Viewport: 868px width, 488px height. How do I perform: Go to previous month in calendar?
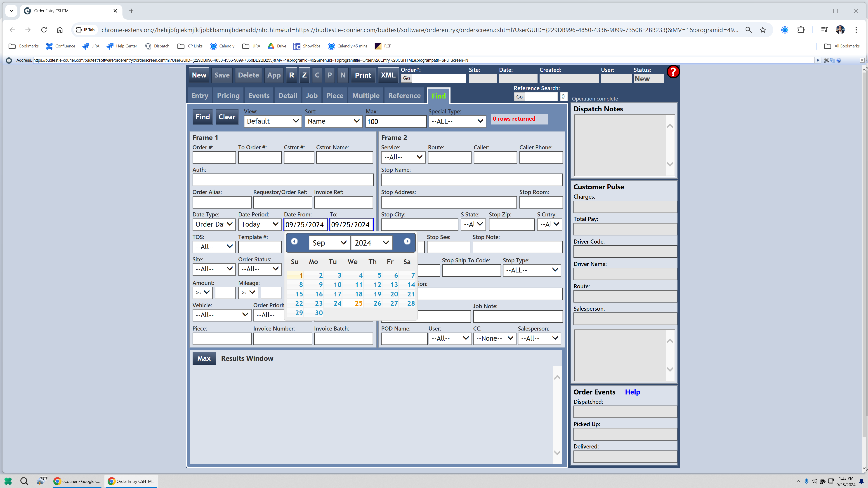pyautogui.click(x=294, y=241)
